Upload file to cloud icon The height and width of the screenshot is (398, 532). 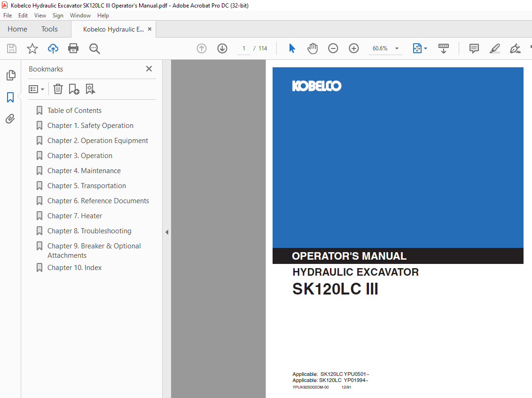coord(53,48)
